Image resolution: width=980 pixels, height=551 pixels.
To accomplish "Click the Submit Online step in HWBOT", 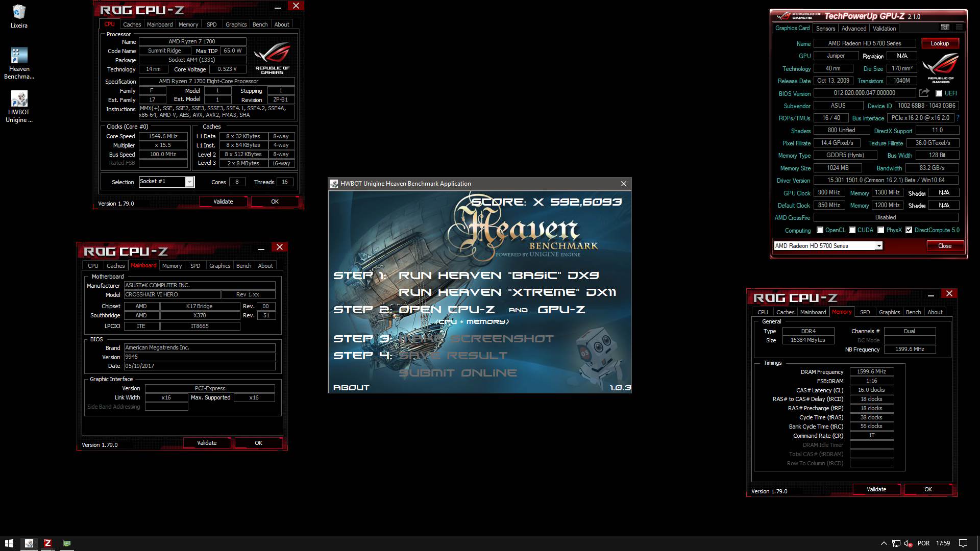I will point(457,373).
